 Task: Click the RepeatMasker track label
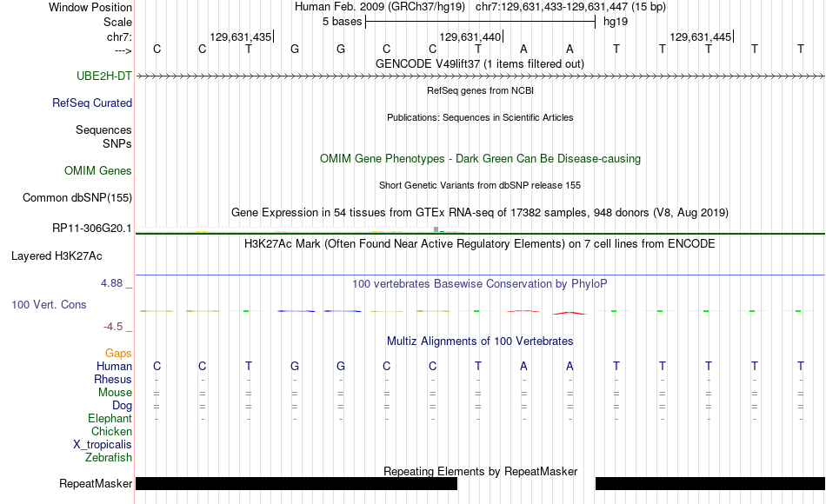click(x=96, y=483)
